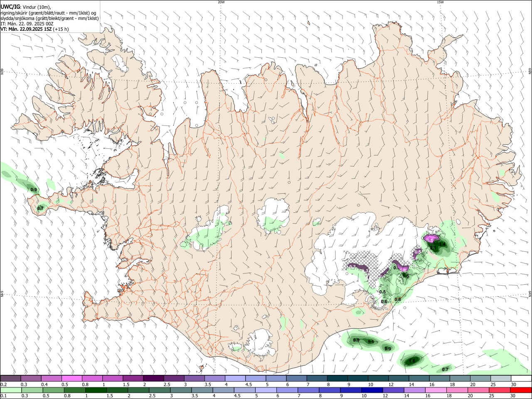The width and height of the screenshot is (532, 399).
Task: Select the pale grey snow swatch labeled 25
Action: (501, 378)
